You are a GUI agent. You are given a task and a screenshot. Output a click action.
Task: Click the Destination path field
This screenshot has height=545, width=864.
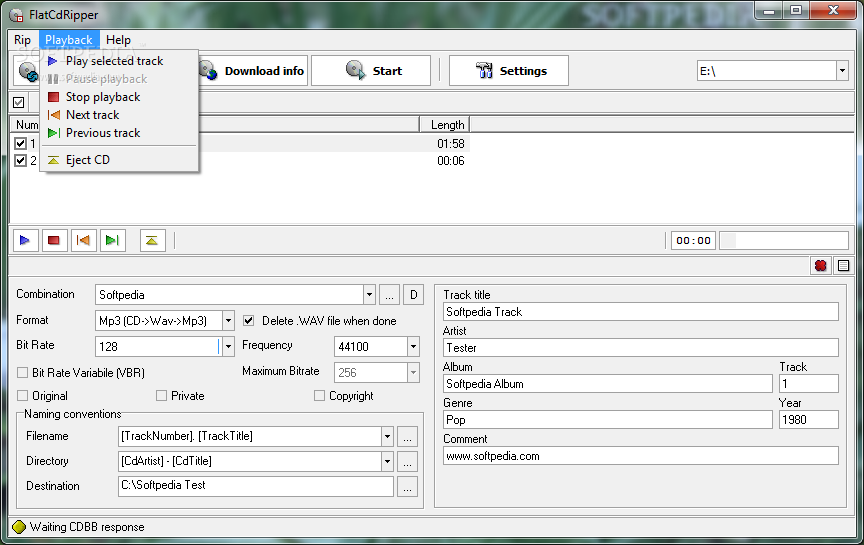[256, 486]
